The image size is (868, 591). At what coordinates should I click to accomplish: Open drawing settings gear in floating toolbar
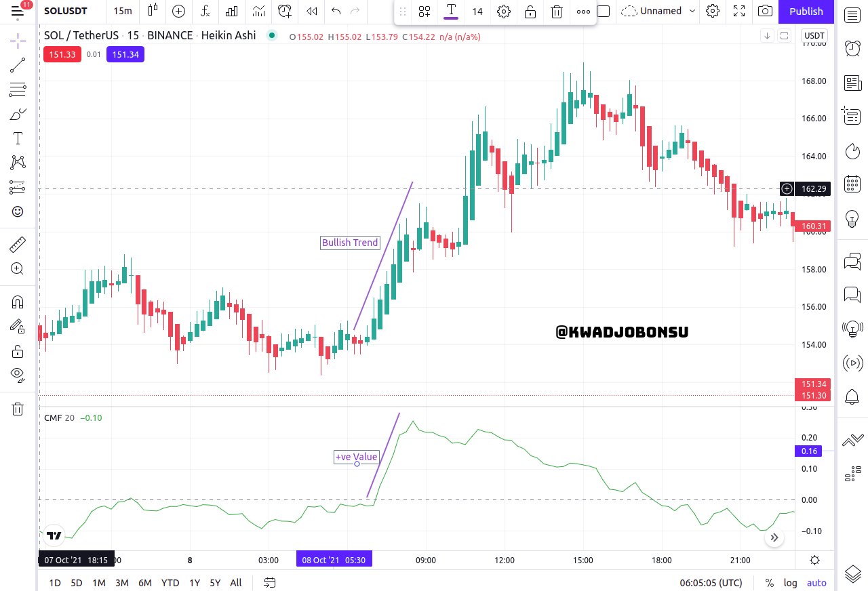tap(504, 12)
